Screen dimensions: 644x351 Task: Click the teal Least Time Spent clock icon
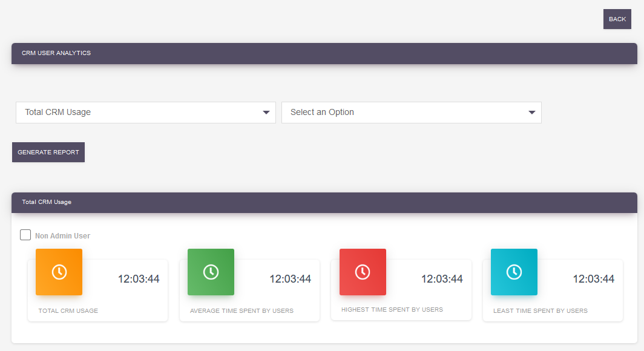514,272
